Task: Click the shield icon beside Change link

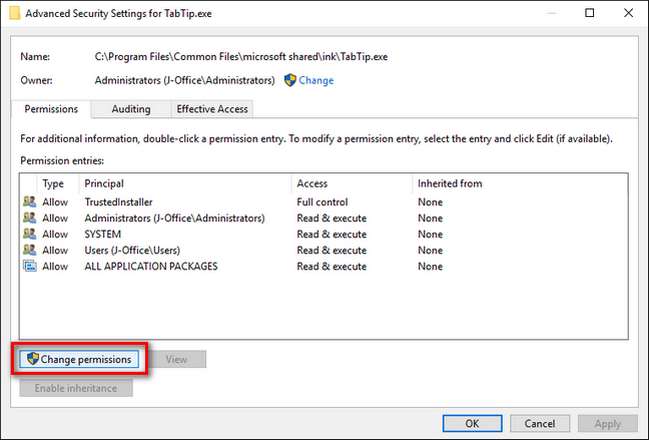Action: [x=290, y=80]
